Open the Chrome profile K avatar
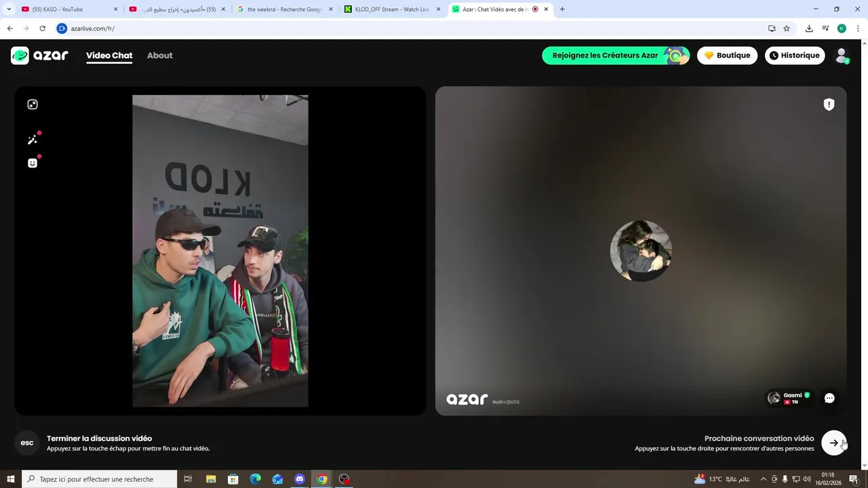Screen dimensions: 868x488 click(842, 28)
